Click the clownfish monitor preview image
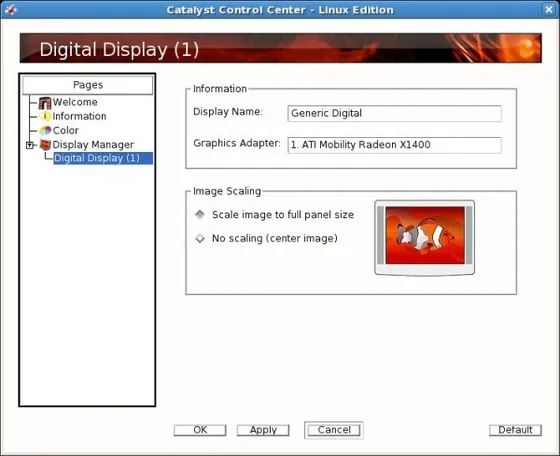Viewport: 560px width, 456px height. click(424, 237)
